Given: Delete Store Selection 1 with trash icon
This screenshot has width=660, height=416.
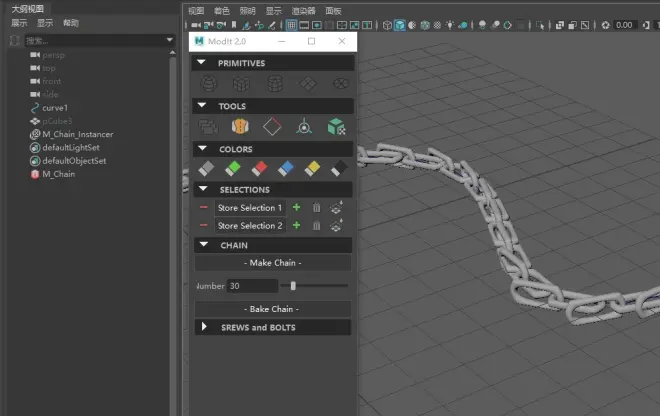Looking at the screenshot, I should (316, 208).
